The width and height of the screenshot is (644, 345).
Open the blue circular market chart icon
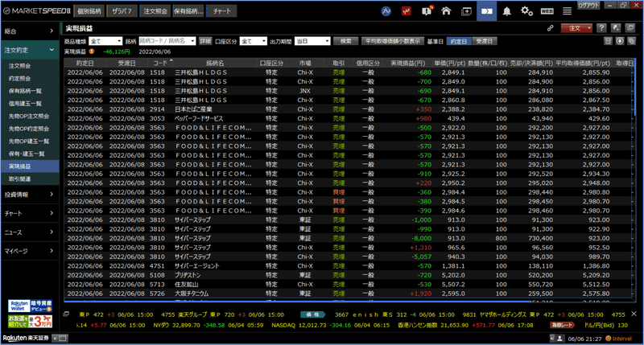(386, 11)
